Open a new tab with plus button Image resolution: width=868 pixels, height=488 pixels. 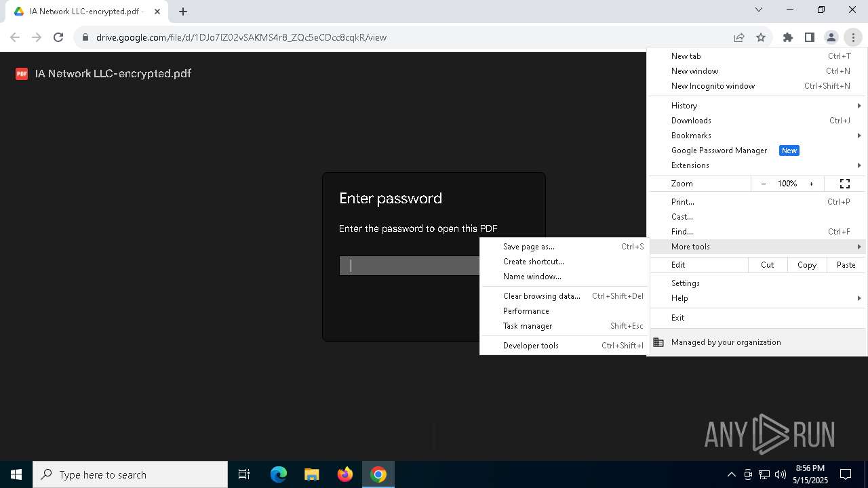coord(183,11)
